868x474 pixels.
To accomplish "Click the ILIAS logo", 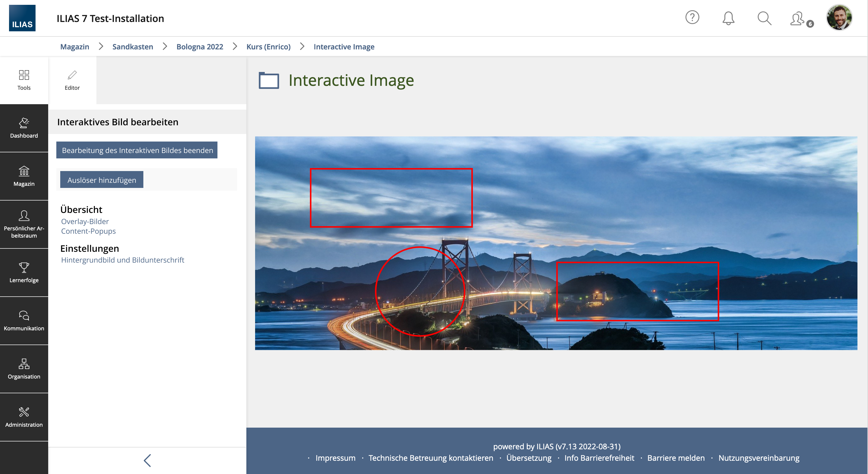I will point(22,18).
